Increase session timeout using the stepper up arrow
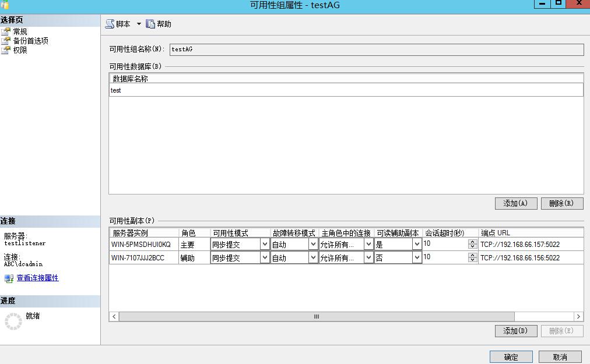The width and height of the screenshot is (590, 364). point(472,242)
